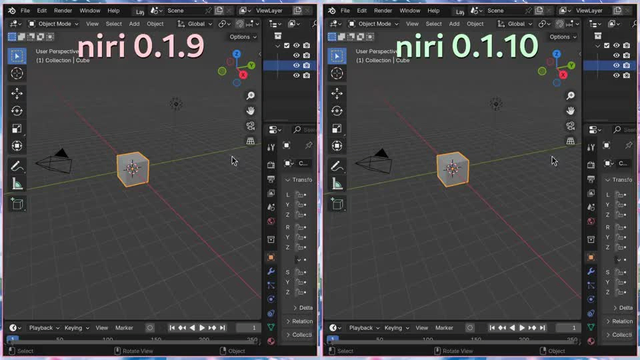Expand Relations panel in left properties
Image resolution: width=640 pixels, height=360 pixels.
pos(299,321)
